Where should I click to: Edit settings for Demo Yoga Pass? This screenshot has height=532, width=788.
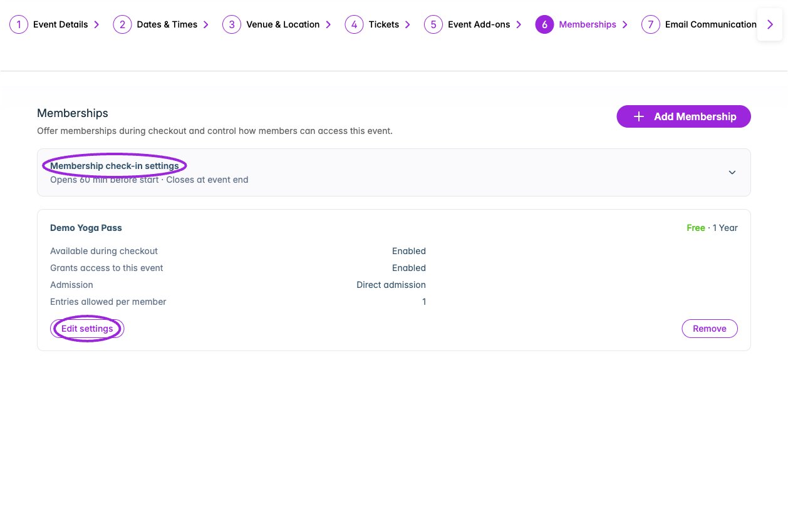87,329
